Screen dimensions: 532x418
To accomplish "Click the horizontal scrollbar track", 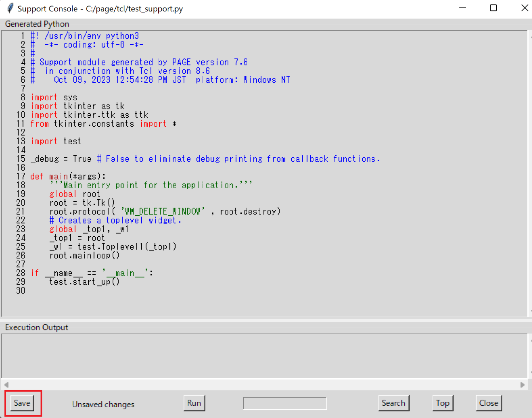I will point(263,385).
